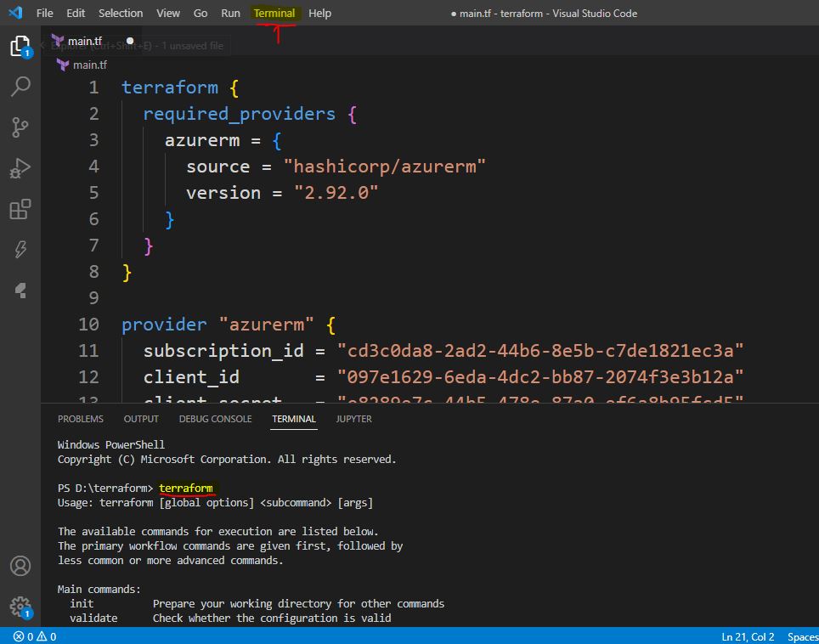Open the Explorer view in the activity bar
This screenshot has width=819, height=644.
pyautogui.click(x=20, y=46)
